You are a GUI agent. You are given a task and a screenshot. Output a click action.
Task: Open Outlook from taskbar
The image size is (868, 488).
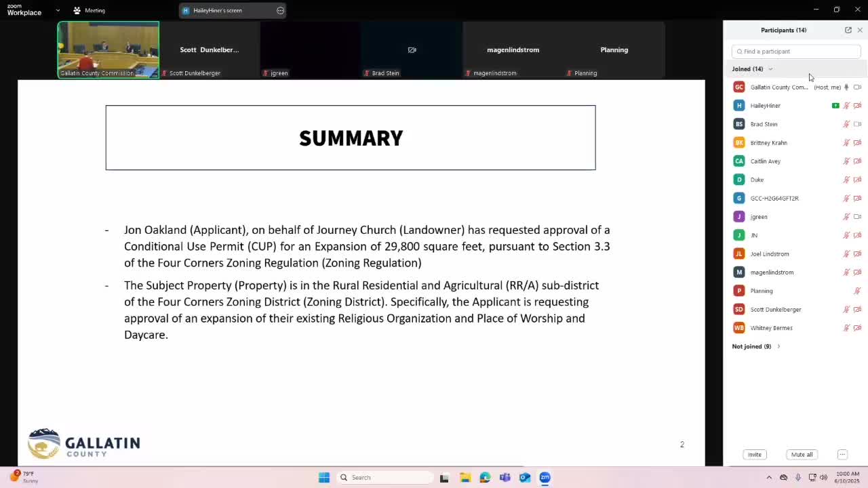coord(525,478)
